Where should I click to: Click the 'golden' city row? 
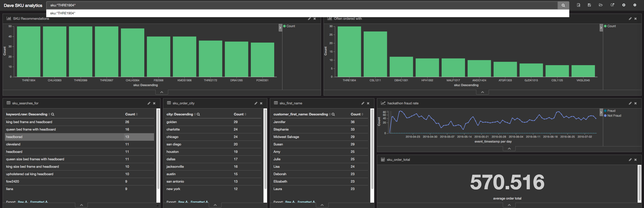[214, 122]
